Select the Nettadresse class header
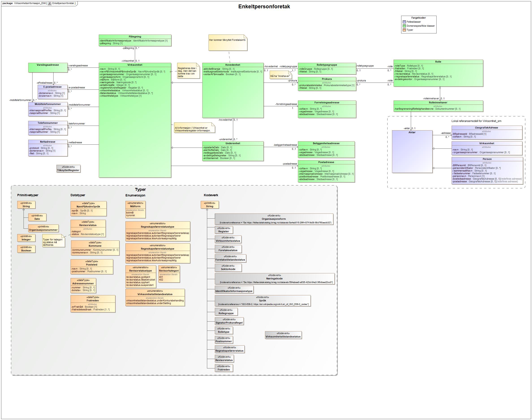 pos(48,142)
